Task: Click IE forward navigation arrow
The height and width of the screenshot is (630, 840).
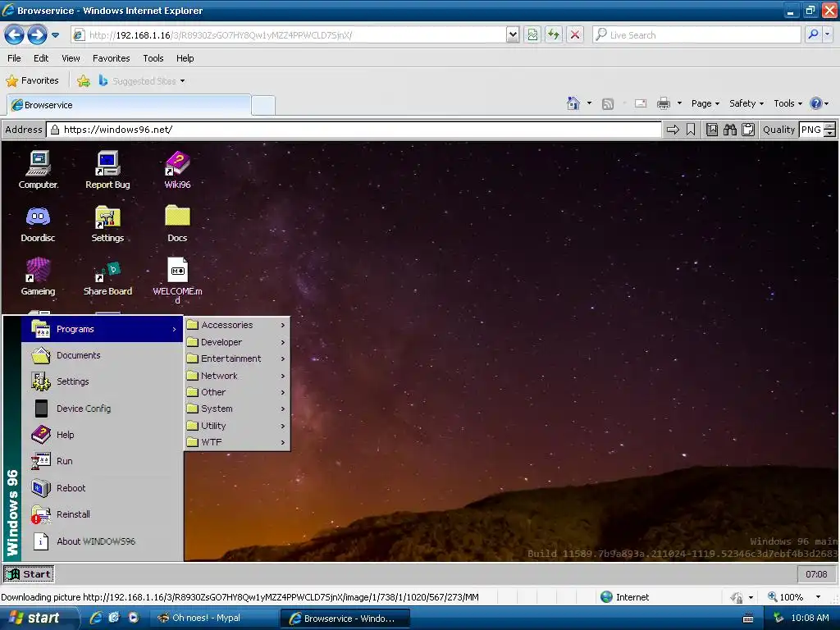Action: pos(37,35)
